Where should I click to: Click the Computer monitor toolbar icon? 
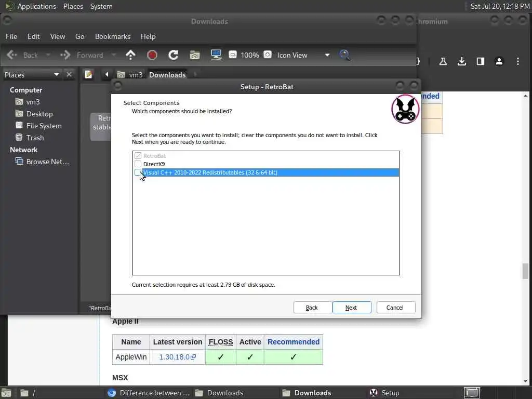coord(216,55)
